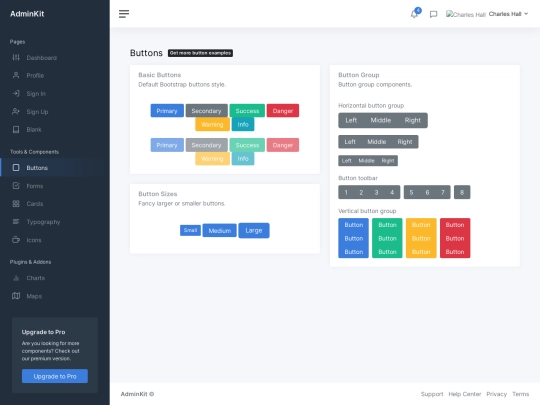Click the top red vertical group Button

tap(455, 225)
